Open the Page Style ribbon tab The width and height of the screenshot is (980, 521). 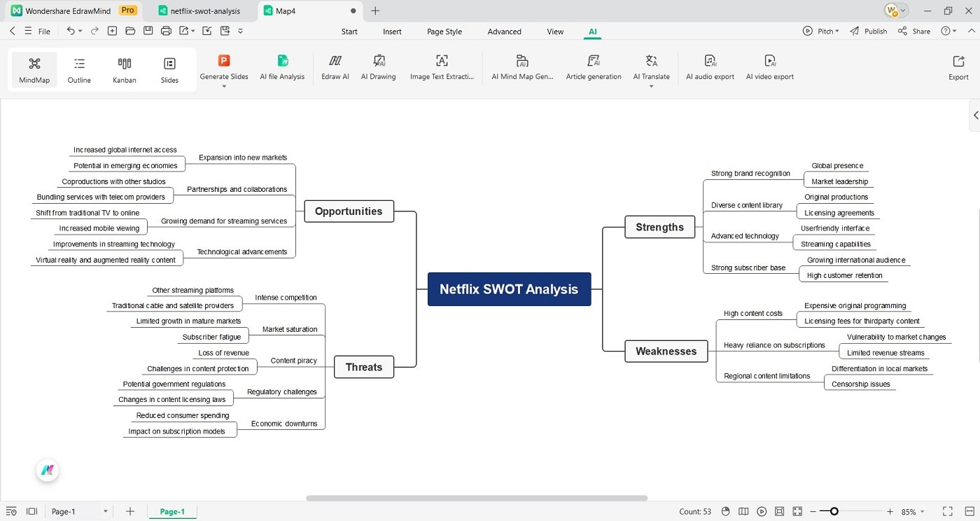click(x=444, y=32)
